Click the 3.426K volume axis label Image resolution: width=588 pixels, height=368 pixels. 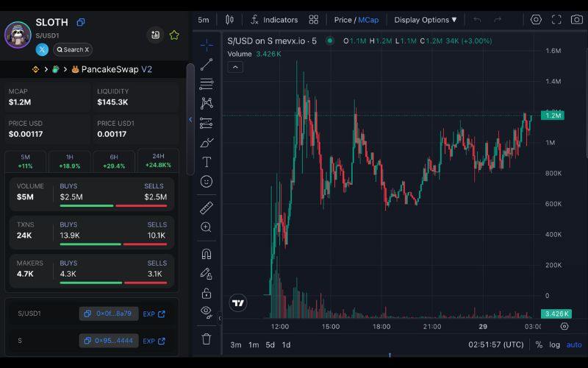click(x=556, y=314)
